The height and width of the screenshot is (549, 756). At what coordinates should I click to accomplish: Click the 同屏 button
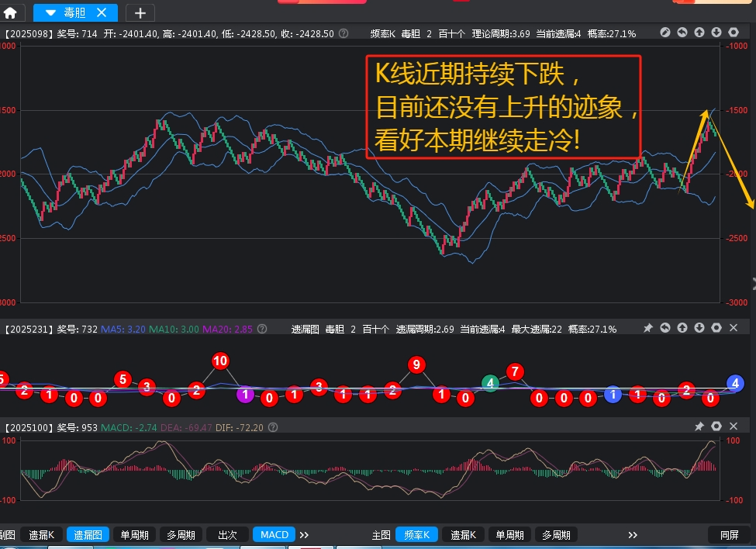pyautogui.click(x=729, y=534)
